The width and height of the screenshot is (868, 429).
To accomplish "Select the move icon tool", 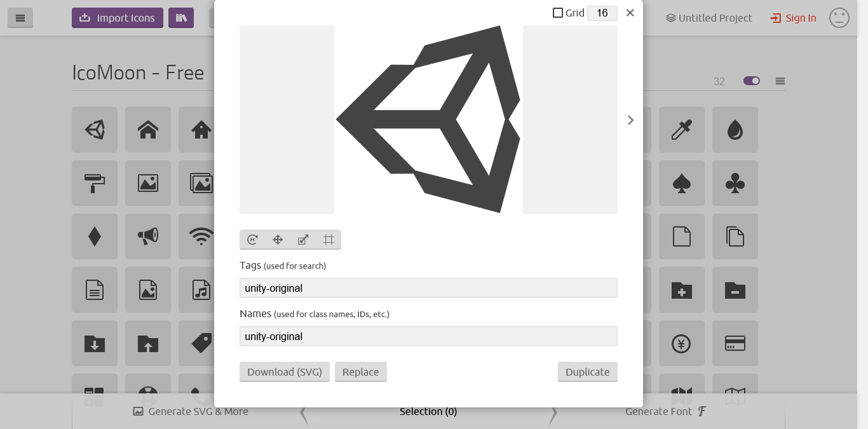I will [278, 240].
